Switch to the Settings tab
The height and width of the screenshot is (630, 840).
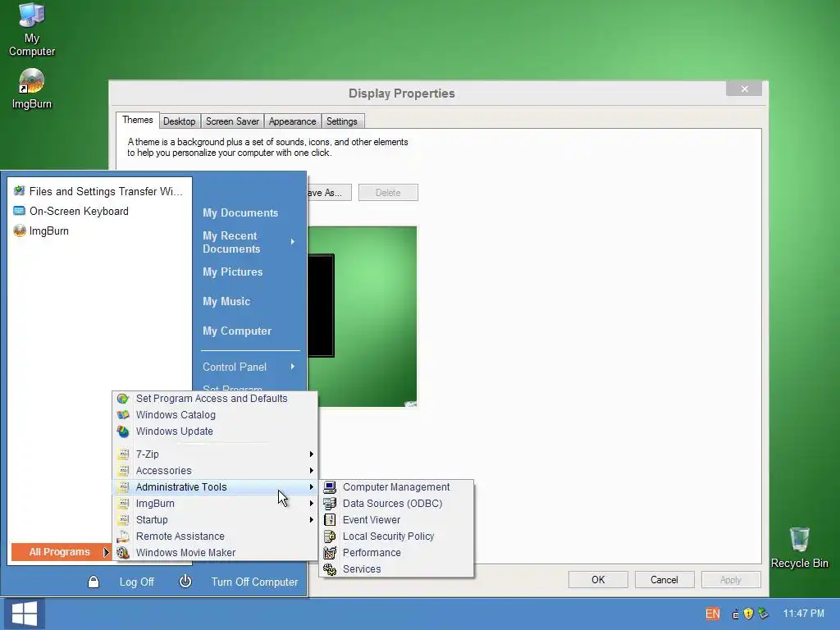pos(342,121)
